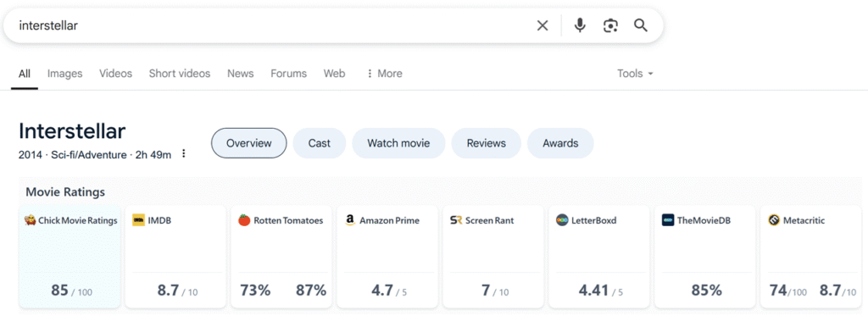This screenshot has height=327, width=868.
Task: Open the Awards chip
Action: click(x=560, y=143)
